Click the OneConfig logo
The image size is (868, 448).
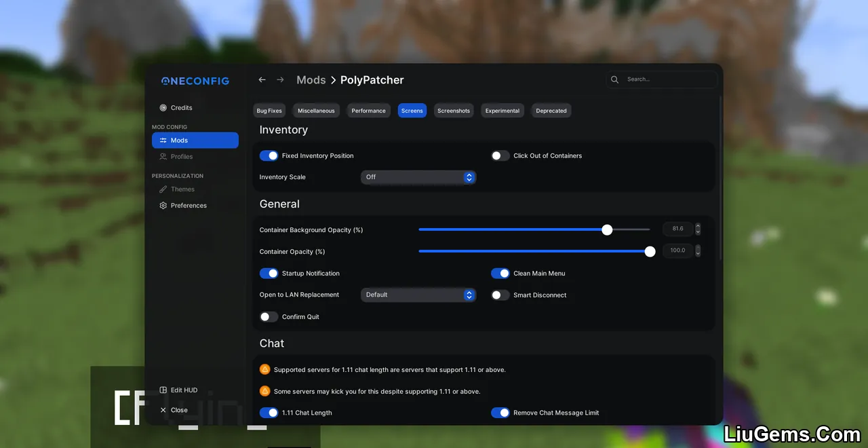(x=195, y=81)
